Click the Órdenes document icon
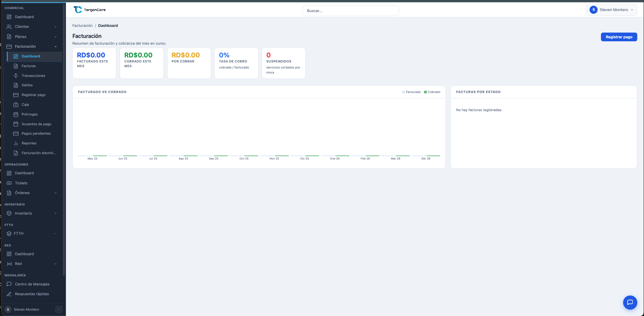This screenshot has width=644, height=316. [9, 193]
